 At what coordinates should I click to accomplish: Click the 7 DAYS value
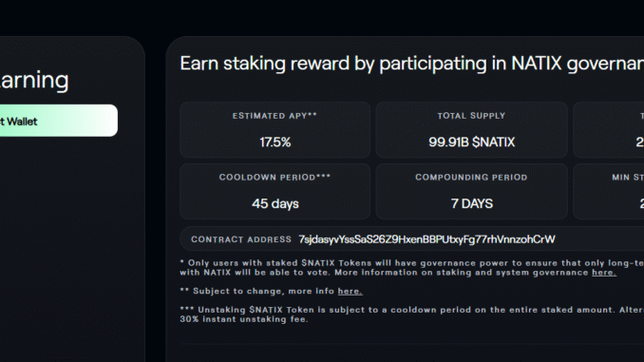pyautogui.click(x=471, y=204)
